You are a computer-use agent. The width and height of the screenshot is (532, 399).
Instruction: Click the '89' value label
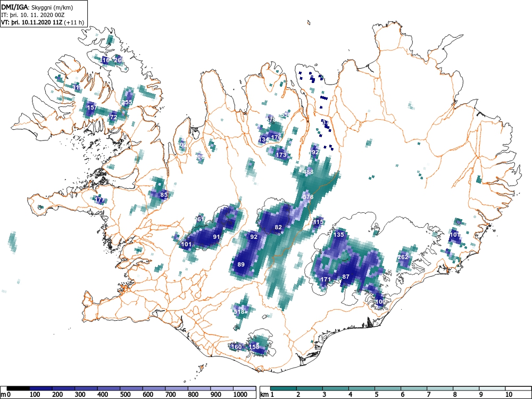coord(241,264)
